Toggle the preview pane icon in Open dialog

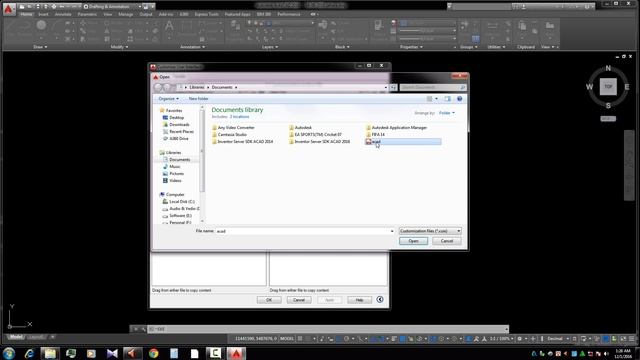click(448, 99)
